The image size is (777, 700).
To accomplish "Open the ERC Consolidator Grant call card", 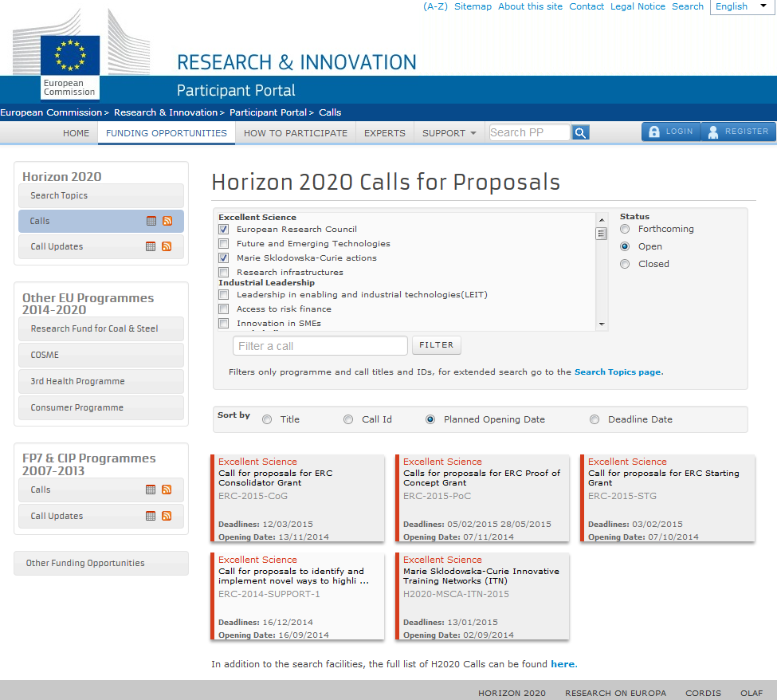I will pos(297,498).
